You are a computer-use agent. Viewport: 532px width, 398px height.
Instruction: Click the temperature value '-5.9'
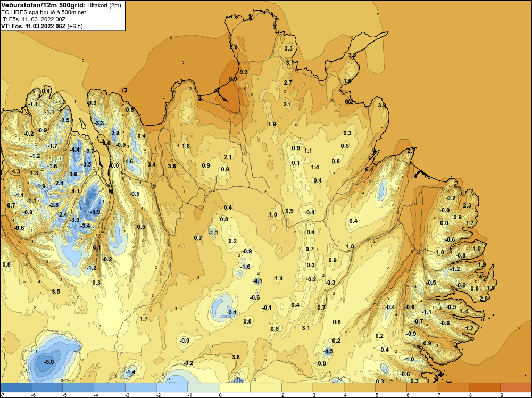[x=96, y=212]
